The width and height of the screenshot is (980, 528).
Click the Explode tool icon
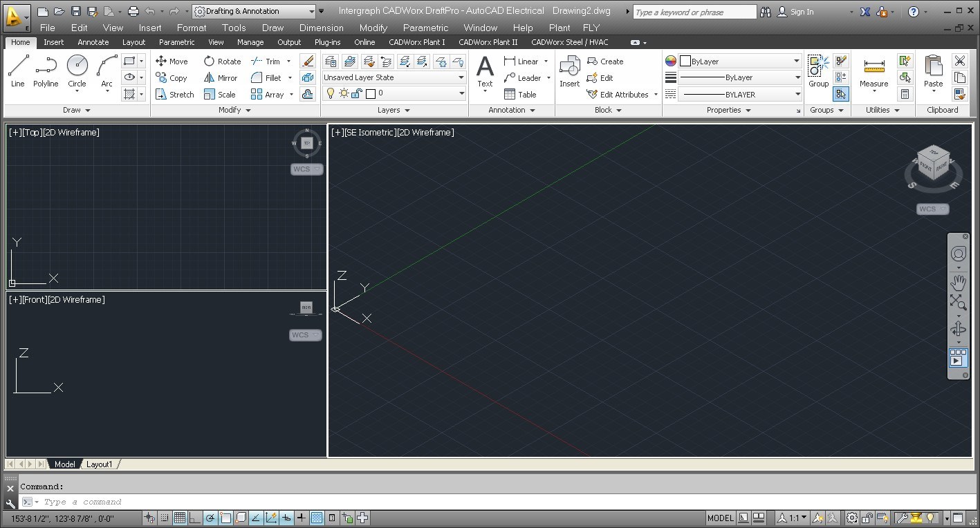click(308, 78)
